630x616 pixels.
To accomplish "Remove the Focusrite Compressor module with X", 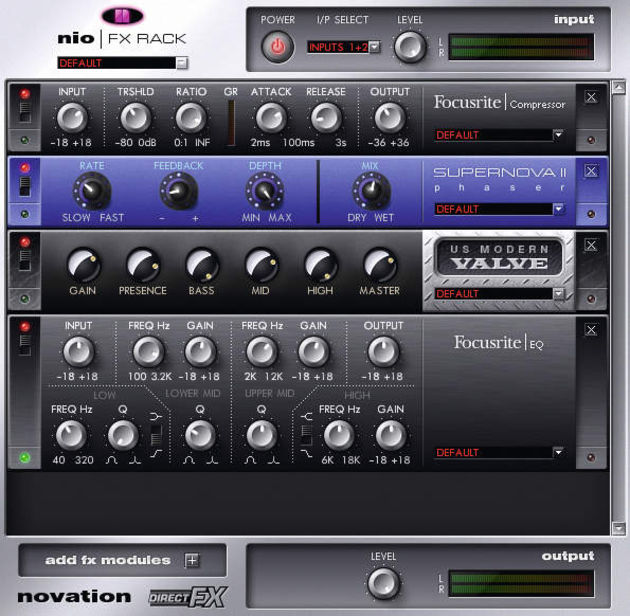I will (x=591, y=97).
